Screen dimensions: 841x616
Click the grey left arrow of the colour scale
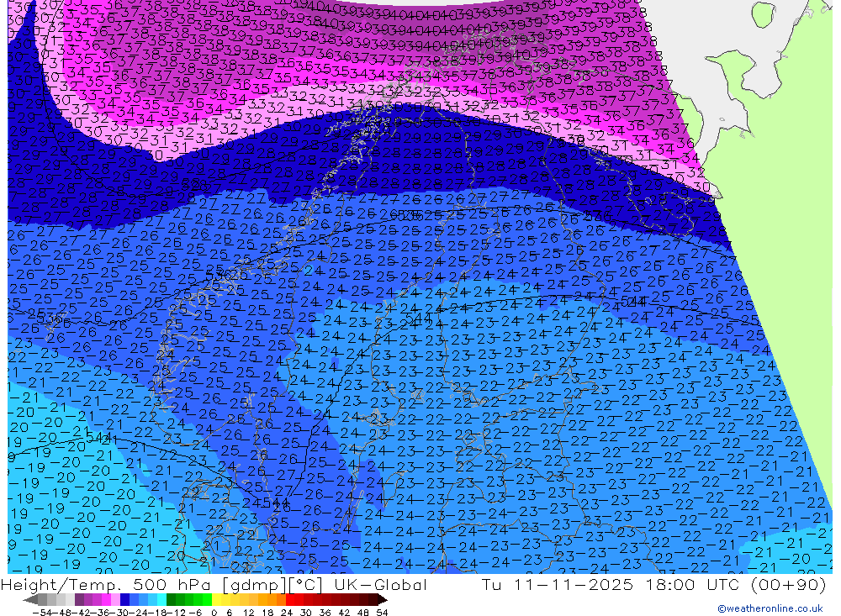tap(30, 600)
